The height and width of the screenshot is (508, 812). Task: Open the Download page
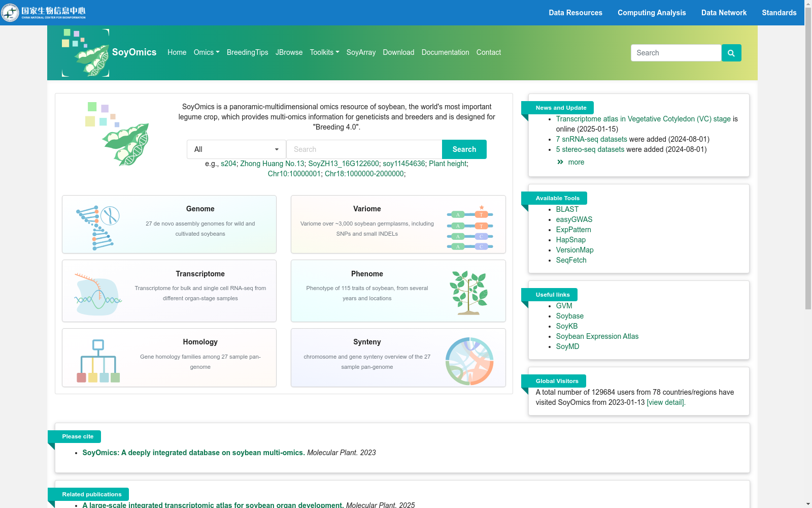(398, 52)
